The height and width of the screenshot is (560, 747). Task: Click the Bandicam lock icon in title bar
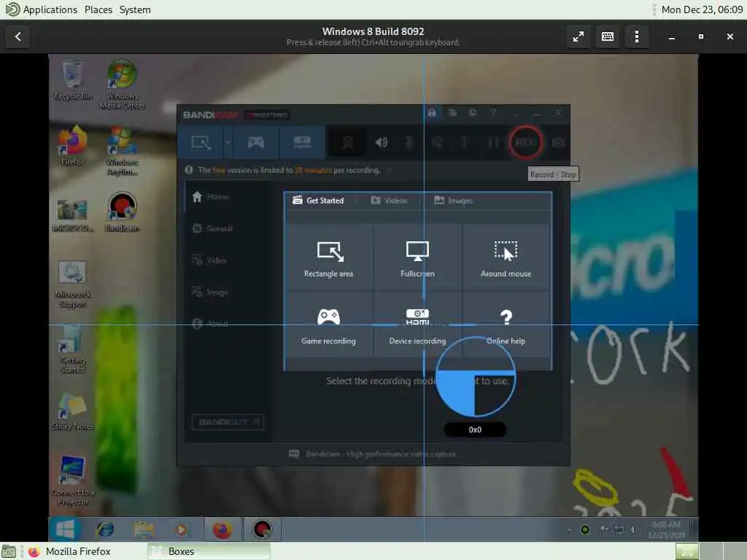pos(432,113)
